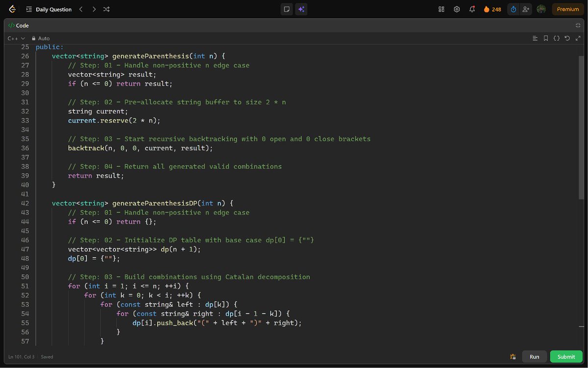Click comment 'Step: 04 - Return all generated'

(175, 166)
